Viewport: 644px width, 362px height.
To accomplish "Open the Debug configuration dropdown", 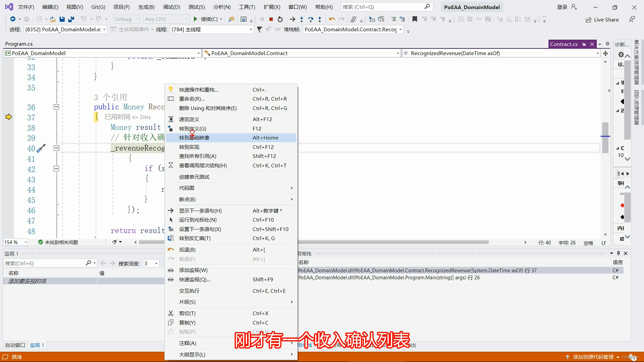I will point(127,19).
